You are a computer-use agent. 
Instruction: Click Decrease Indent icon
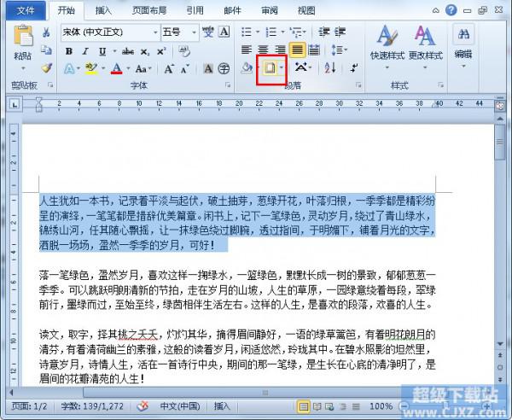tap(324, 32)
